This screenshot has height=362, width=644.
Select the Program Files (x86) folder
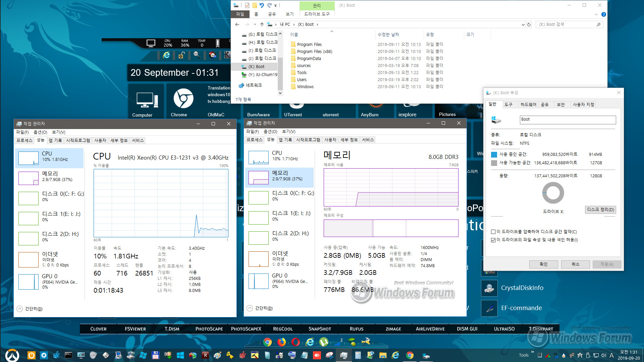click(x=315, y=52)
